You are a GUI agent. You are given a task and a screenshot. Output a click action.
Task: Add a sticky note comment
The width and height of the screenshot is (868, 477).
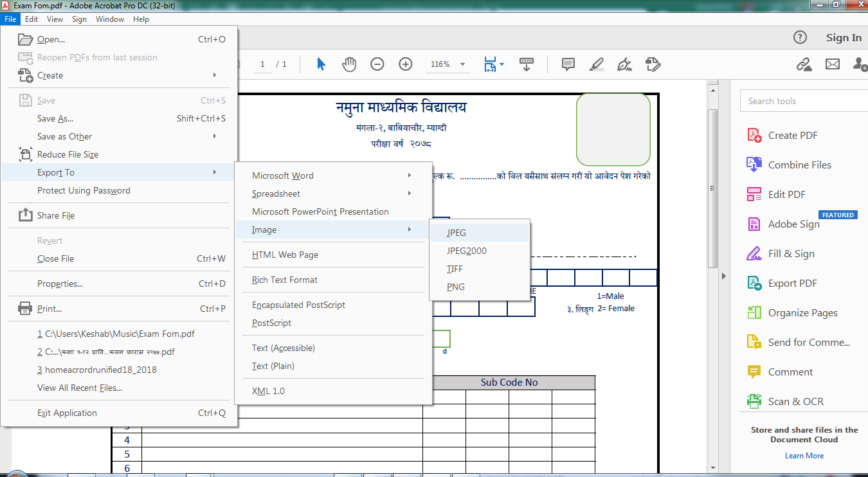568,64
